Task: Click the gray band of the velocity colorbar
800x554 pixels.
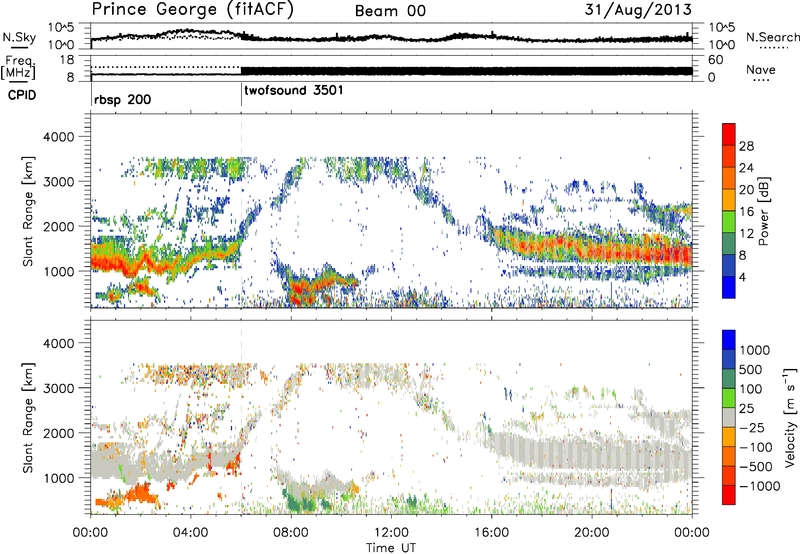Action: 729,417
